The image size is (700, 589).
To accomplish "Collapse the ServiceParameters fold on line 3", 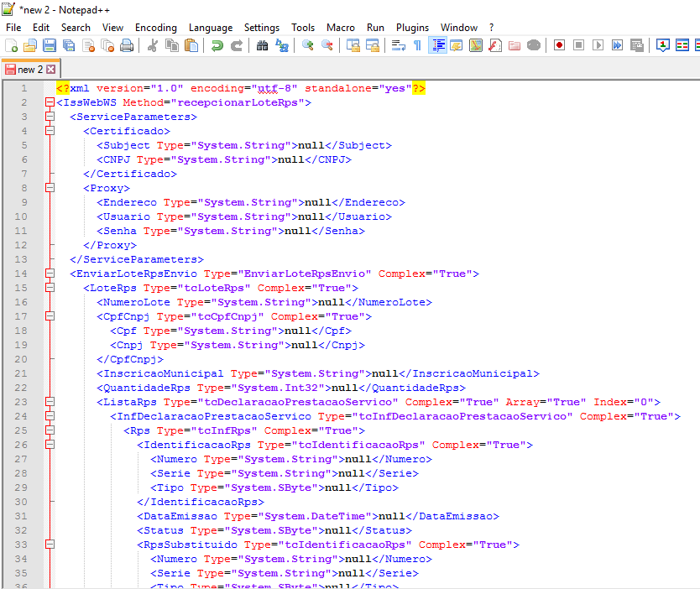I will coord(50,117).
